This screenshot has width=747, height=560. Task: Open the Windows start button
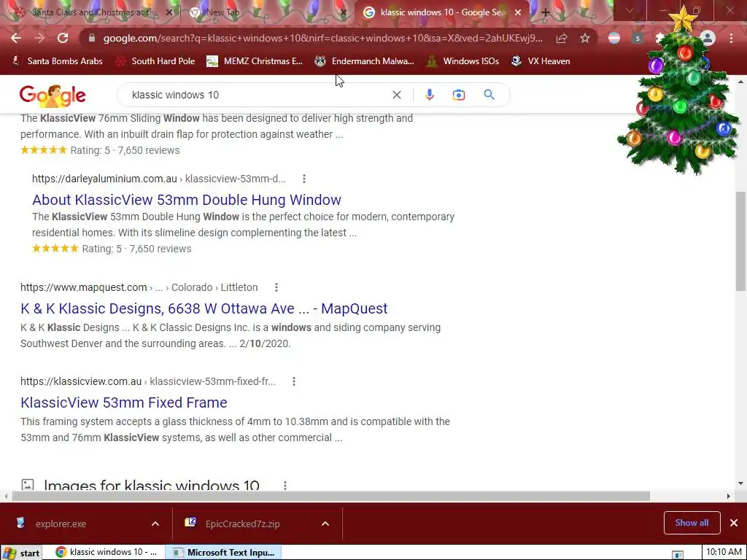tap(21, 553)
